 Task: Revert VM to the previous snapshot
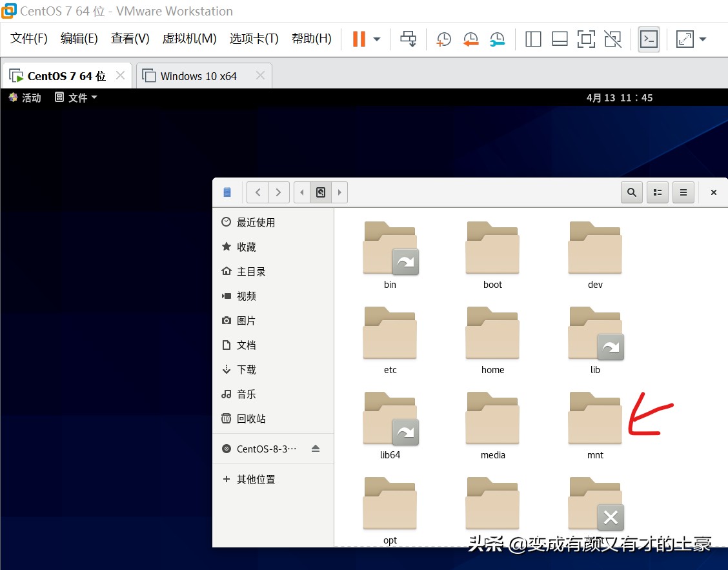pos(470,39)
